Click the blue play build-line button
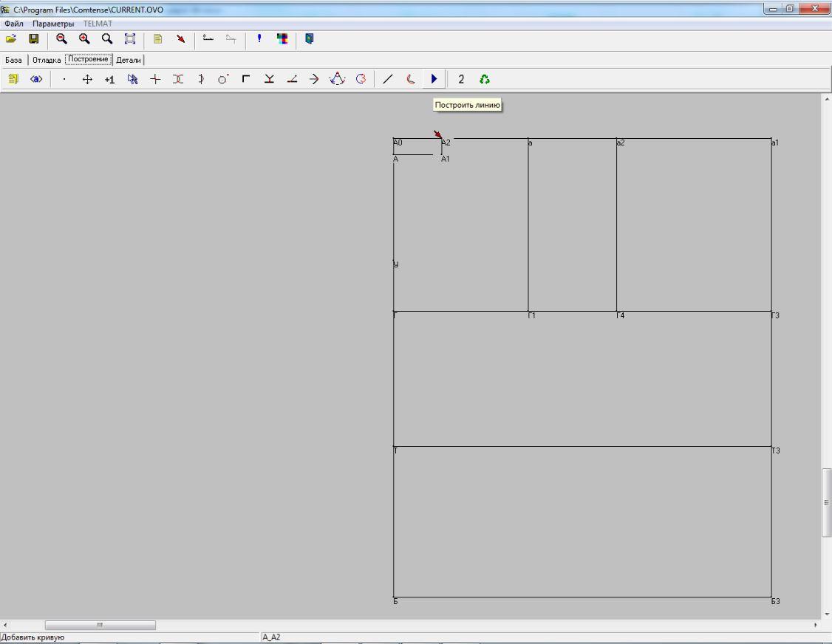The width and height of the screenshot is (832, 644). tap(434, 79)
